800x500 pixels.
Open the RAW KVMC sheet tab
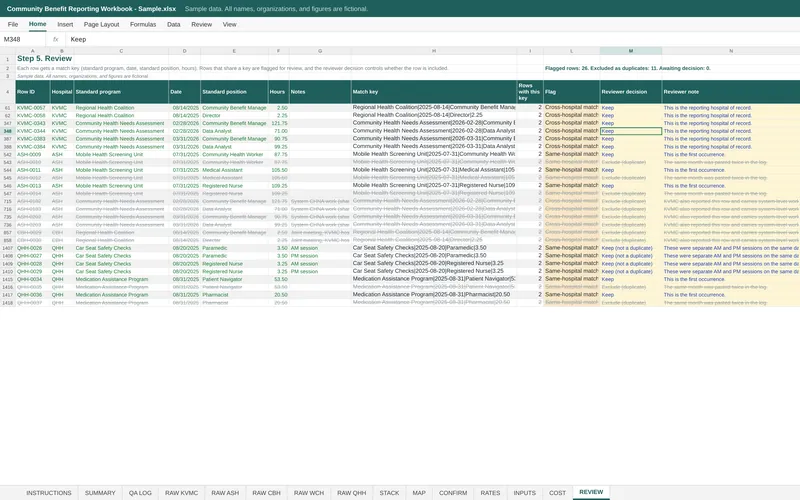[182, 493]
